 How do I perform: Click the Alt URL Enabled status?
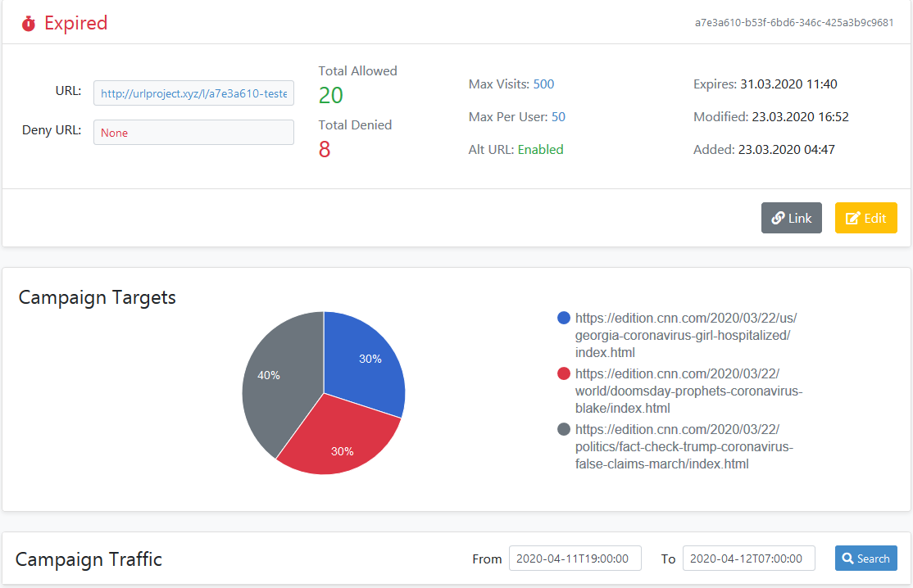point(540,150)
